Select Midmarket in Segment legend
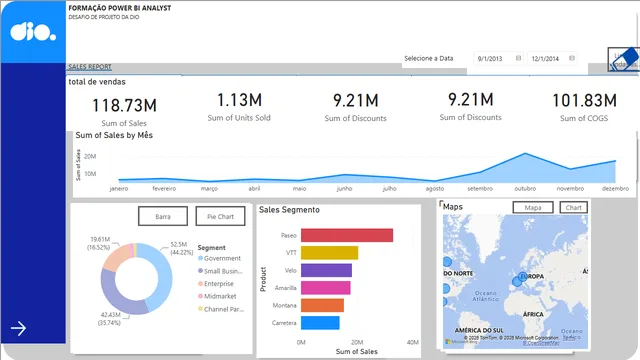 (217, 296)
